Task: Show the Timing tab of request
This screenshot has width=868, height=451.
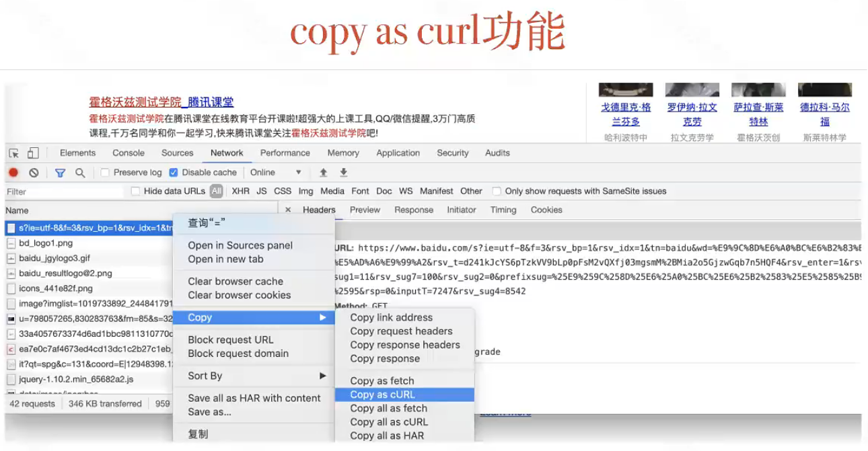Action: (503, 210)
